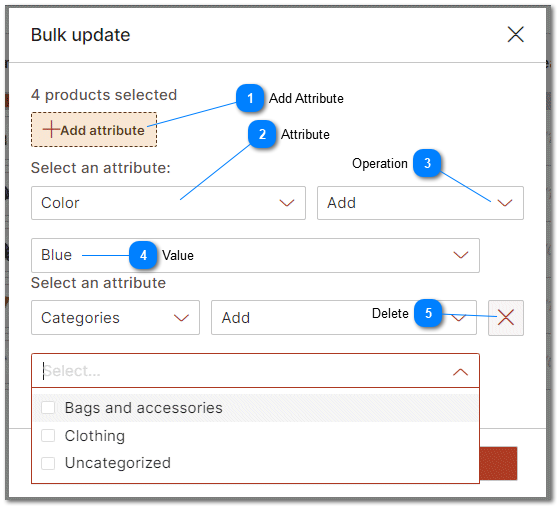The width and height of the screenshot is (560, 509).
Task: Collapse the category list with up chevron
Action: [460, 372]
